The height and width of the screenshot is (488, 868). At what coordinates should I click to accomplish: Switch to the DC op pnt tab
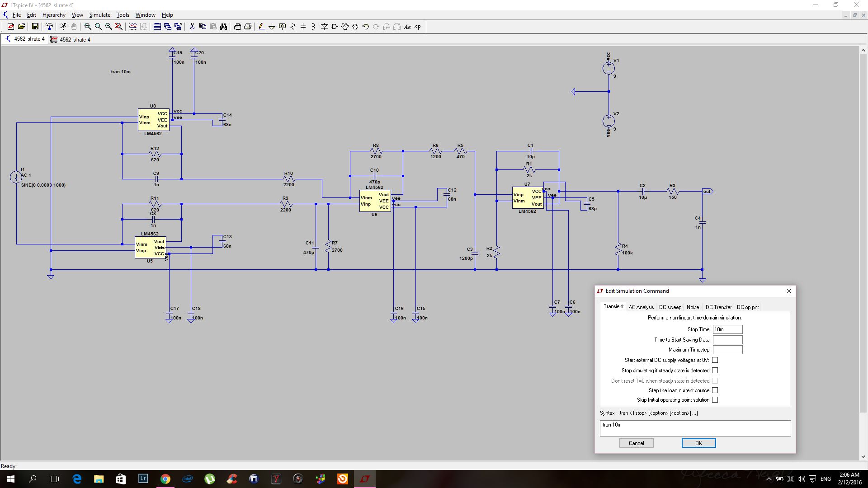(748, 307)
